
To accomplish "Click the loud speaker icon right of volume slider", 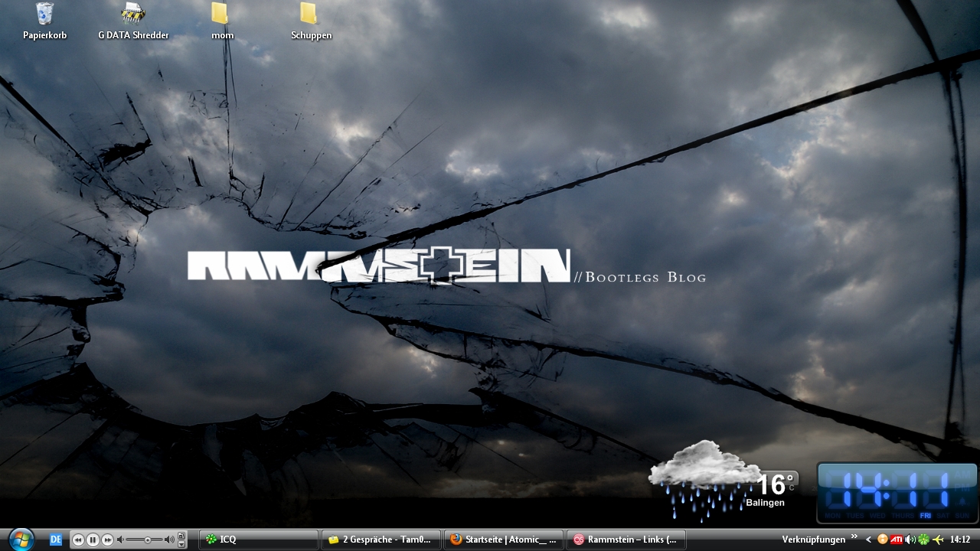I will (170, 540).
